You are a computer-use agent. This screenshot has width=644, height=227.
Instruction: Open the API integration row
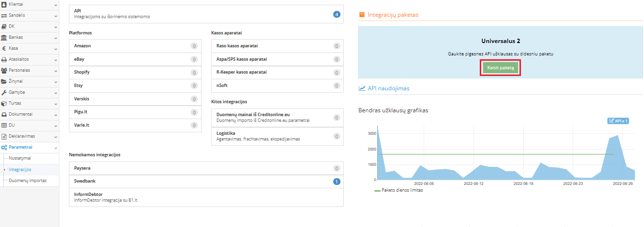coord(206,14)
